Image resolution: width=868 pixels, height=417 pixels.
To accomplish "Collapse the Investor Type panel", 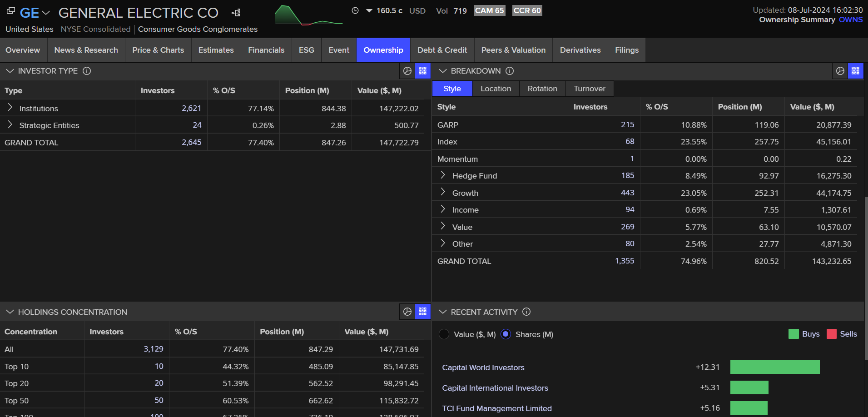I will tap(10, 71).
